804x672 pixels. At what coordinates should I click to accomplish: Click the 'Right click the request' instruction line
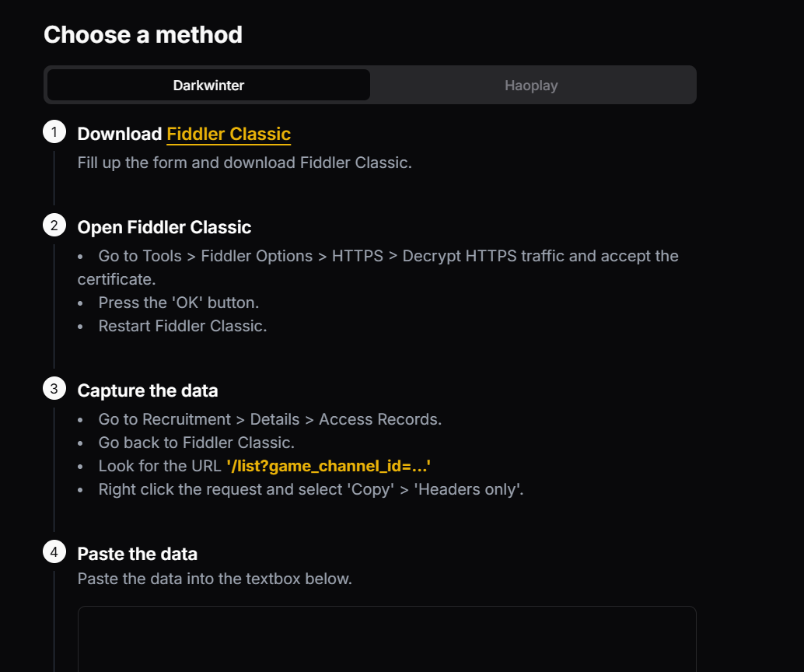click(x=311, y=489)
